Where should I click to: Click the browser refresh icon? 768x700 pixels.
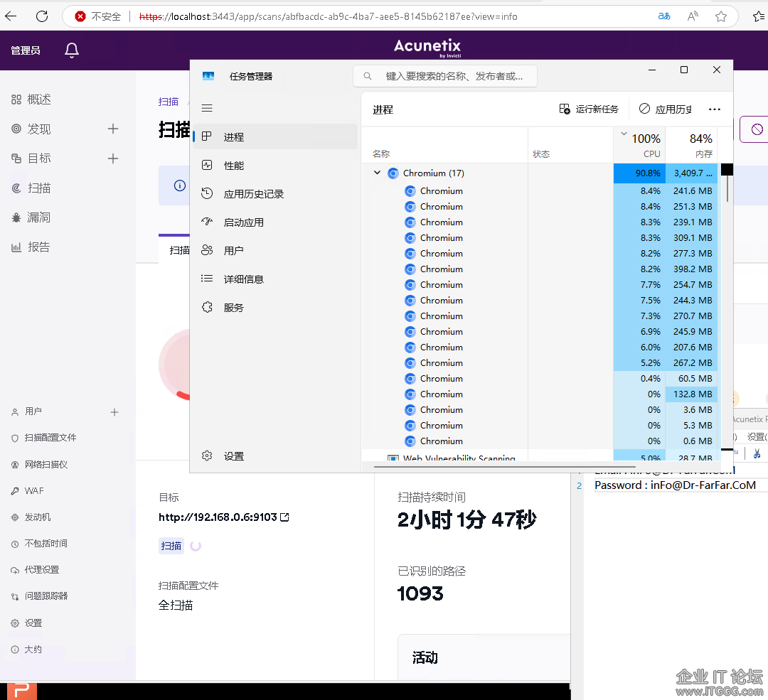click(42, 16)
